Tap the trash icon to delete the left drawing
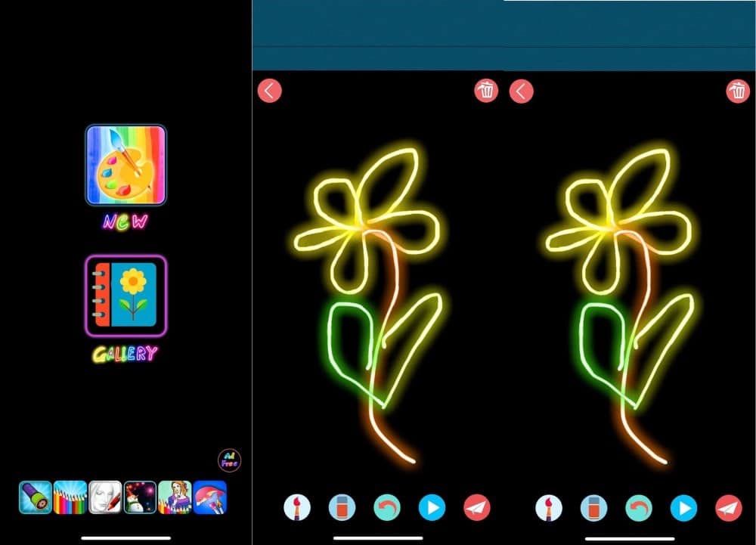The height and width of the screenshot is (545, 756). pos(488,91)
